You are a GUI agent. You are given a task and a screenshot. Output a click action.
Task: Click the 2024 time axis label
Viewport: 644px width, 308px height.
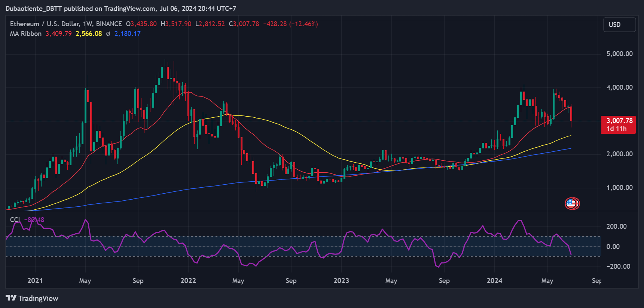(494, 281)
